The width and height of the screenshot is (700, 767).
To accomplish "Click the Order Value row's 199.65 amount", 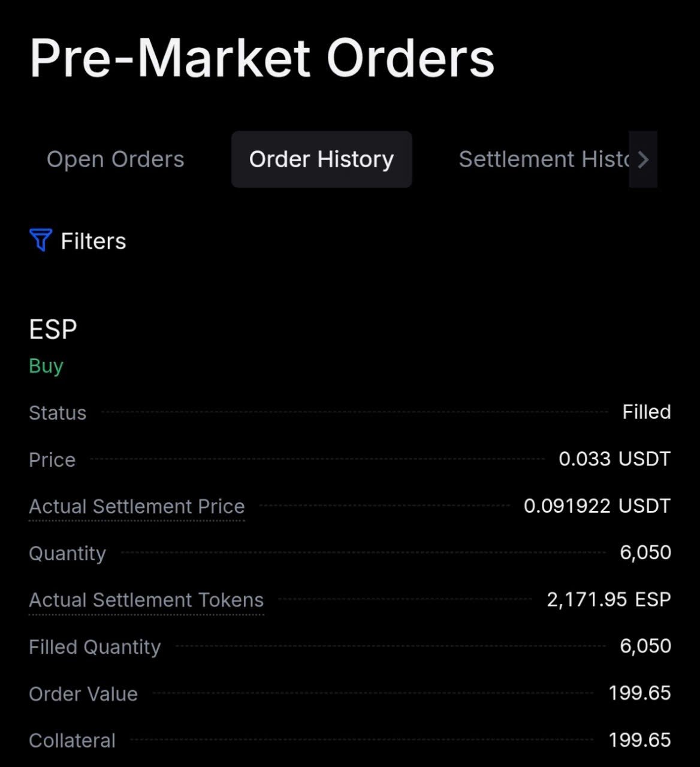I will [639, 693].
